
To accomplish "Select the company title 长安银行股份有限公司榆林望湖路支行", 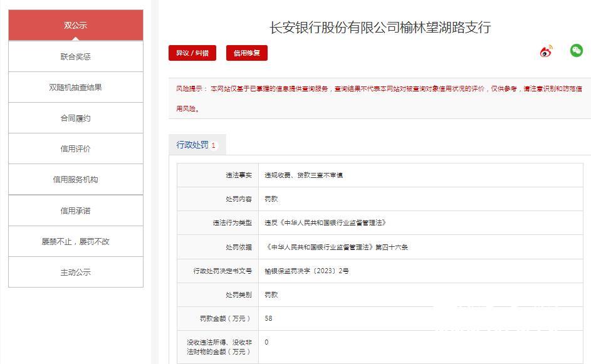I will click(x=380, y=28).
